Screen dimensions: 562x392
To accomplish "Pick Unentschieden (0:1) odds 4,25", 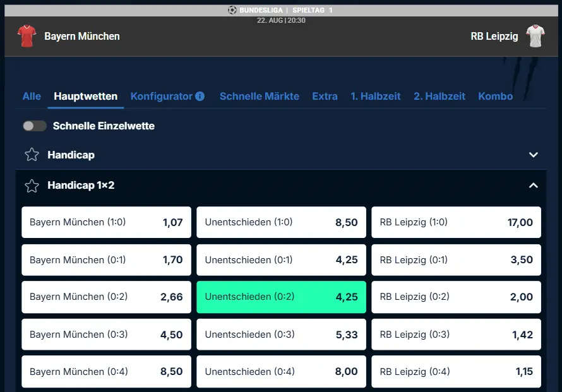I will (282, 260).
